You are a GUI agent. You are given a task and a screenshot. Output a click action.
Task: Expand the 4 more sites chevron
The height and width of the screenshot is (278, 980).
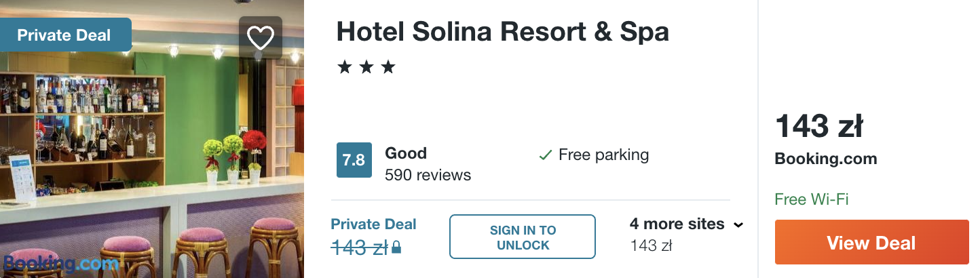pyautogui.click(x=738, y=224)
